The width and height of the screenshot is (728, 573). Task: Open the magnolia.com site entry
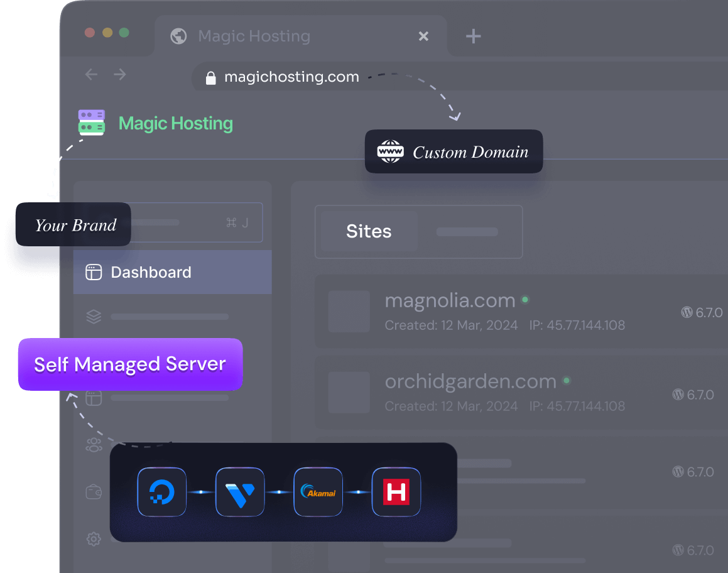450,300
